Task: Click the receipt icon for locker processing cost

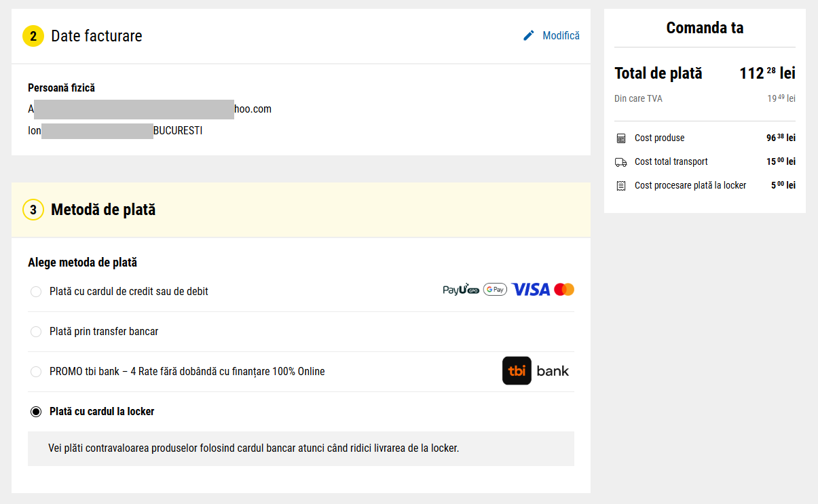Action: [x=620, y=186]
